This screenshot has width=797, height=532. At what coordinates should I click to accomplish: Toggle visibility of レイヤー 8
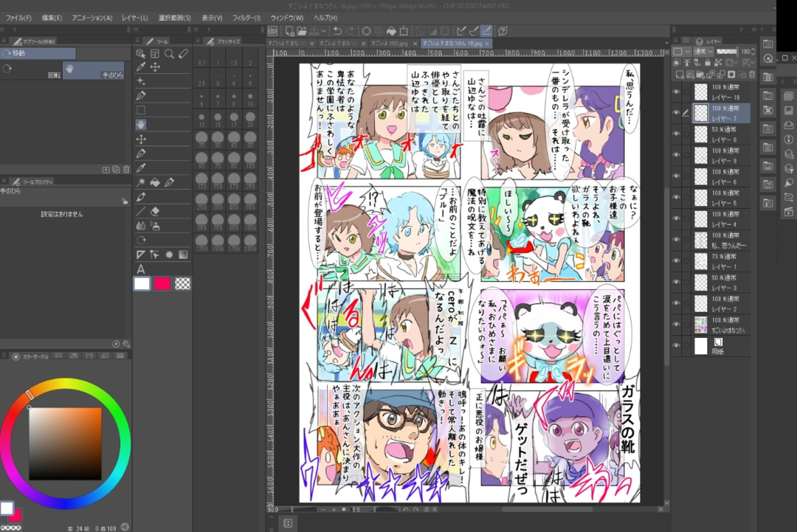coord(676,134)
